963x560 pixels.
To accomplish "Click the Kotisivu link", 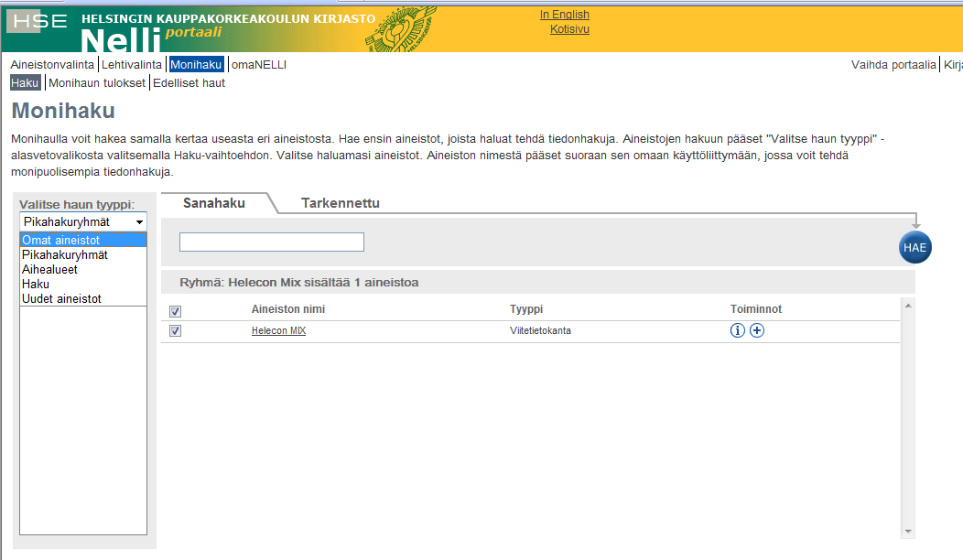I will pos(569,29).
